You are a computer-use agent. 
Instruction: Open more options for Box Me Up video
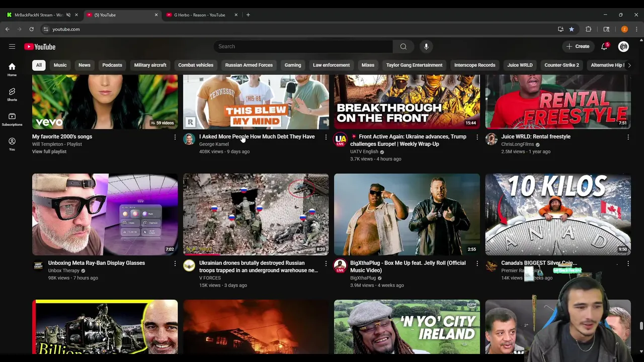(477, 263)
